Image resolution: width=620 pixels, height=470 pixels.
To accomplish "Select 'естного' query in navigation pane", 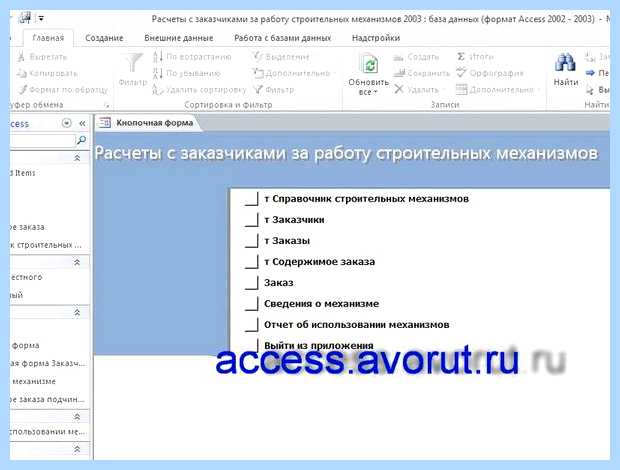I will click(x=26, y=277).
